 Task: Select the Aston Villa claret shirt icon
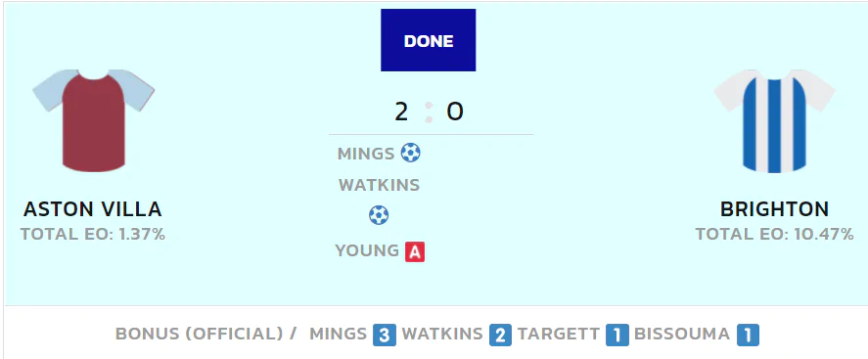93,120
